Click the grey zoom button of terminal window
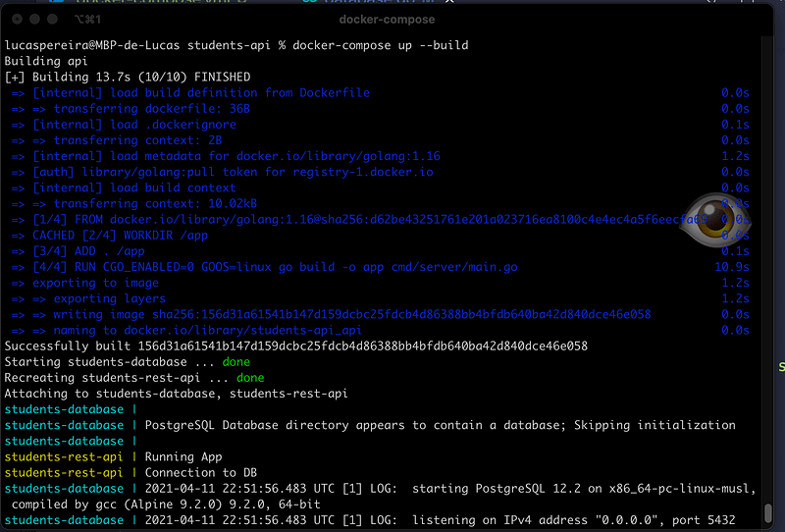 tap(52, 20)
